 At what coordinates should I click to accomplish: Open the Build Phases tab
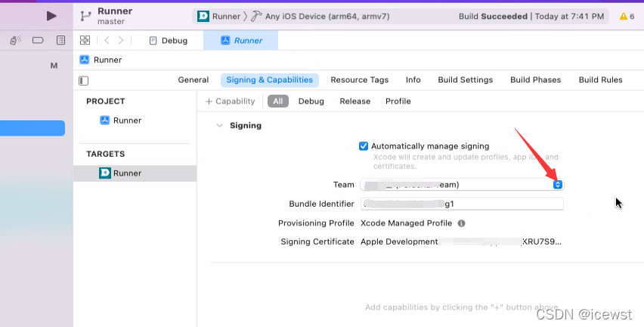(536, 79)
